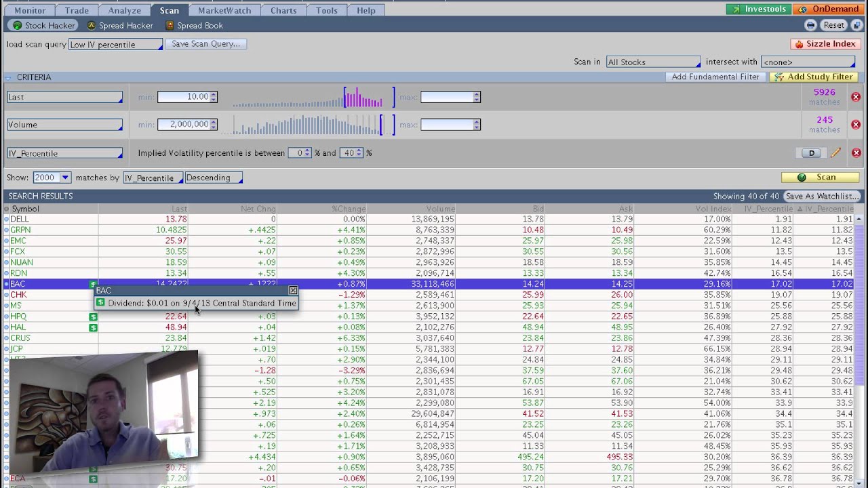Click the dividend icon on HPQ row

coord(93,317)
